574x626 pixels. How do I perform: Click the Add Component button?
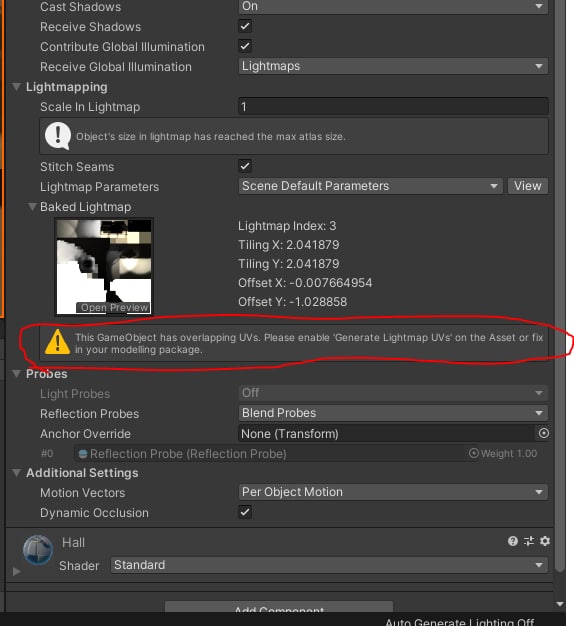point(279,607)
